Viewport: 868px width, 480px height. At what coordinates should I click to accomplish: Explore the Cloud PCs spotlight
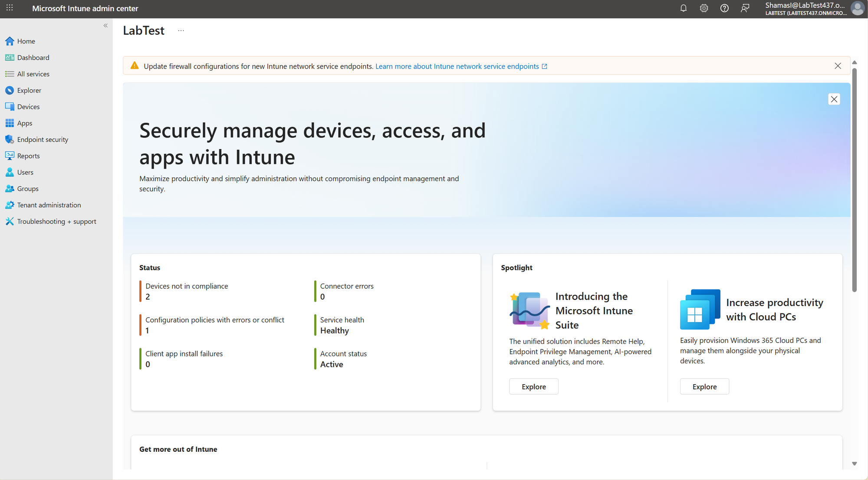(704, 386)
